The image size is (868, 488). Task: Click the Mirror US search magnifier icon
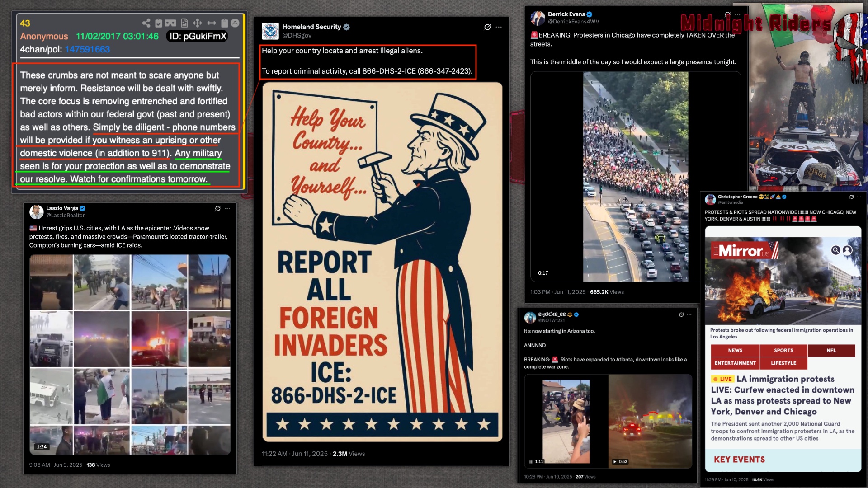[836, 250]
